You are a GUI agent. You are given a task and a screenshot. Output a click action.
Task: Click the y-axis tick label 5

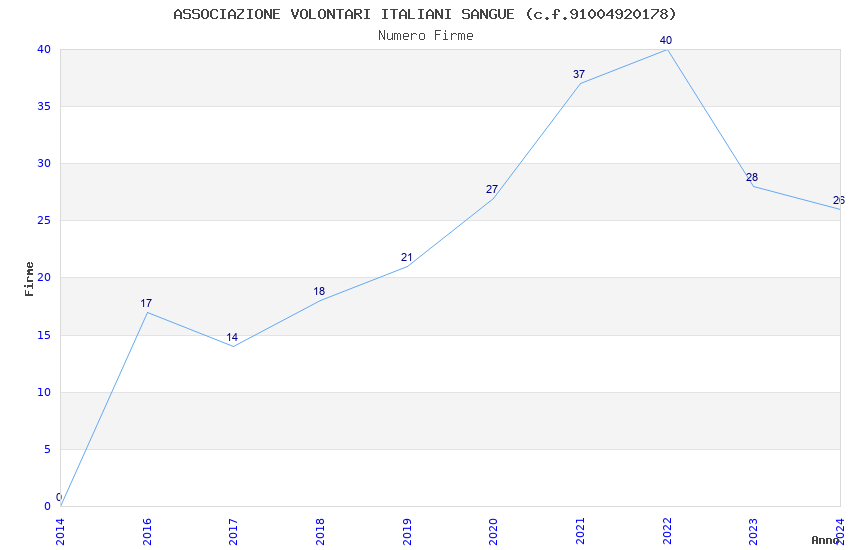(48, 449)
